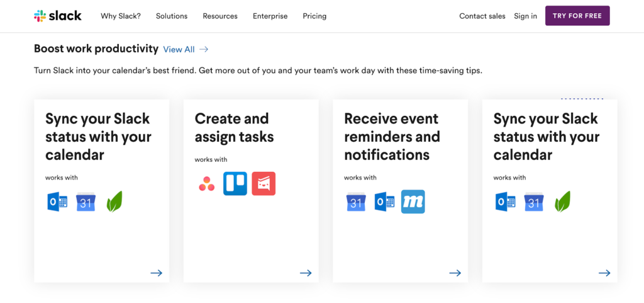The width and height of the screenshot is (644, 303).
Task: Click the 'Boost work productivity' heading
Action: click(96, 49)
